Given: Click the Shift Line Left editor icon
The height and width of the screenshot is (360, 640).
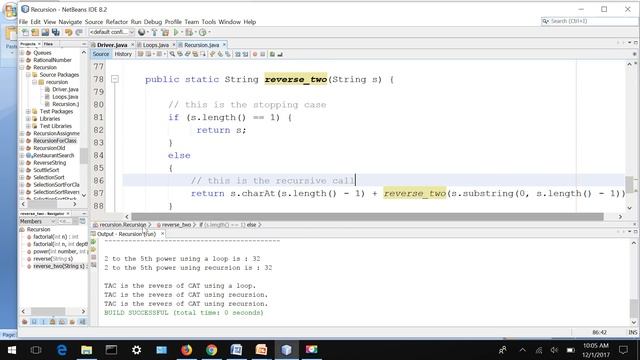Looking at the screenshot, I should pos(237,54).
